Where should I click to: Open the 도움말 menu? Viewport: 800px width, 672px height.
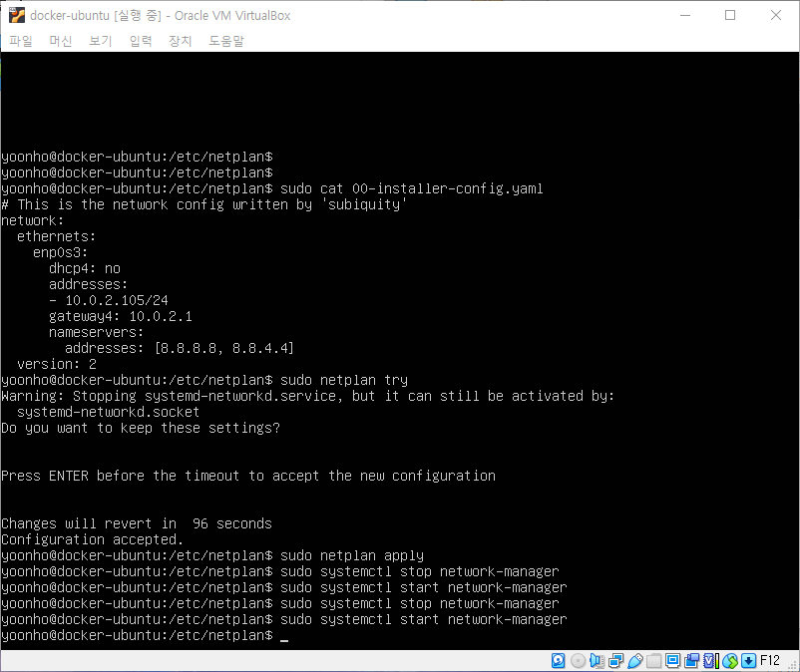pyautogui.click(x=226, y=41)
